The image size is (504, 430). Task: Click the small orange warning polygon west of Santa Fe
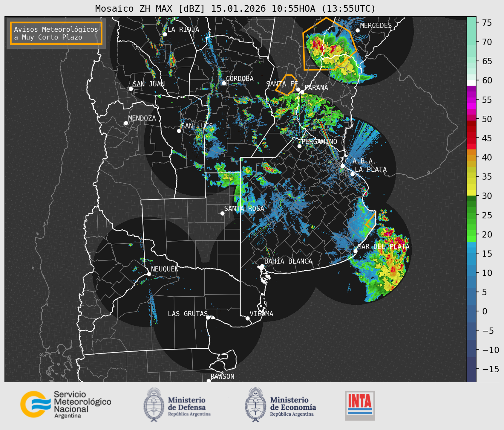pyautogui.click(x=286, y=85)
